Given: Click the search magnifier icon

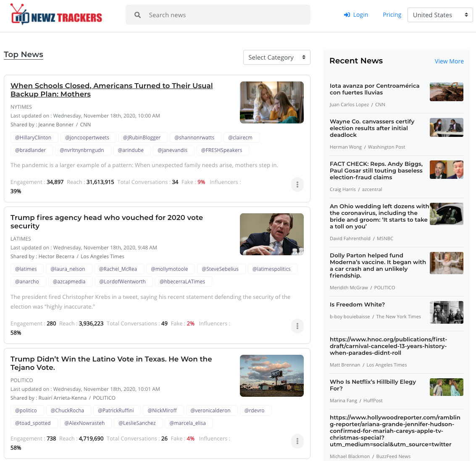Looking at the screenshot, I should (137, 15).
